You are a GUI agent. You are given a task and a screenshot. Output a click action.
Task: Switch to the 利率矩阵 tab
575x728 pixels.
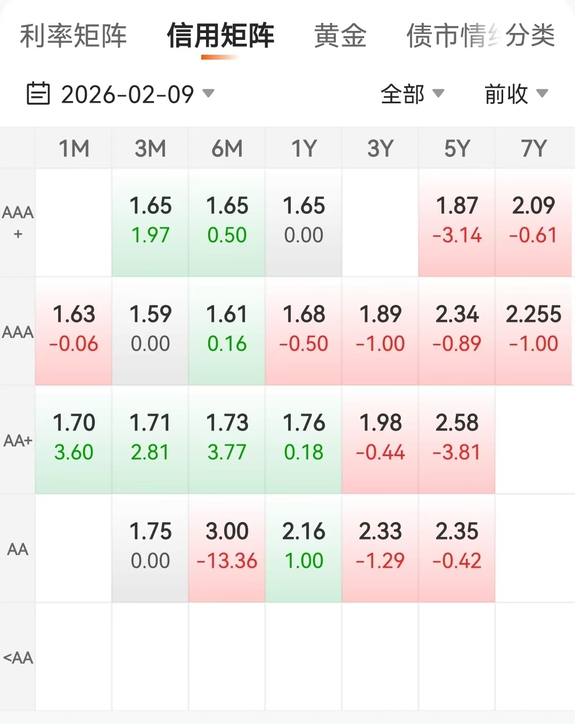(73, 36)
